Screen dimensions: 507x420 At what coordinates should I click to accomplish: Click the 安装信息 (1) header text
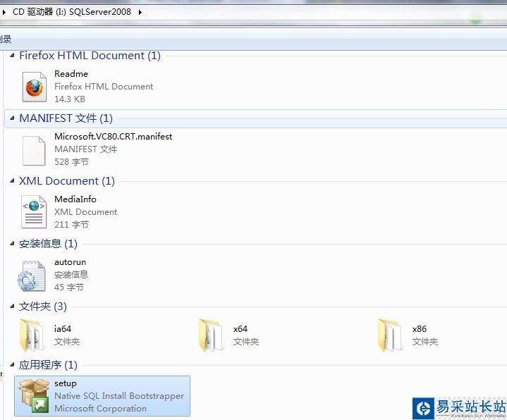click(x=48, y=243)
